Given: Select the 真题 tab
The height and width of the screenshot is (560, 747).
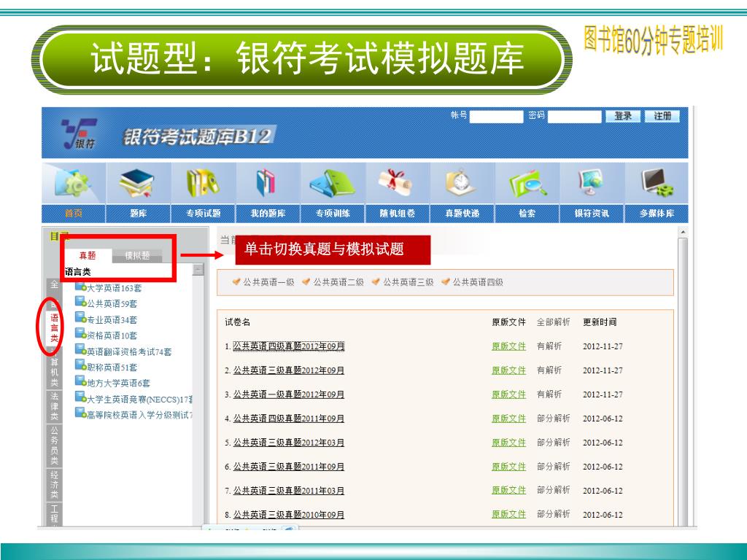Looking at the screenshot, I should tap(88, 256).
